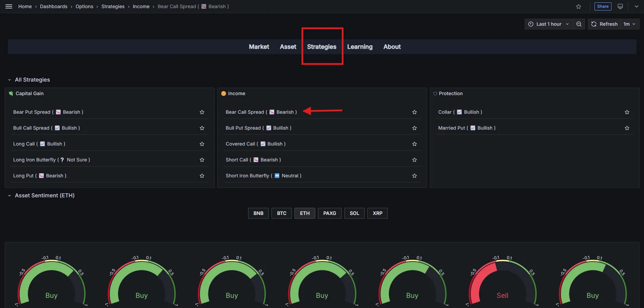644x308 pixels.
Task: Open the Learning tab
Action: pos(360,47)
